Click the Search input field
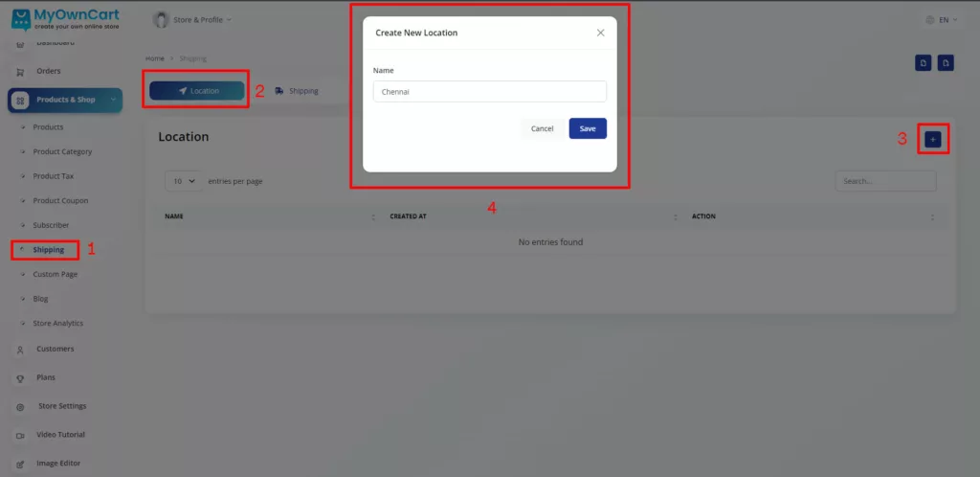This screenshot has width=980, height=477. click(885, 181)
